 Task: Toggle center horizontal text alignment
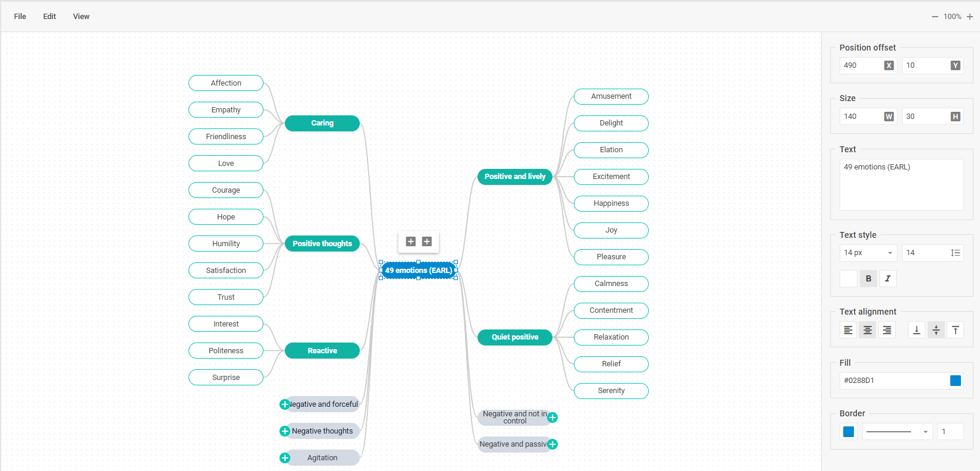868,330
